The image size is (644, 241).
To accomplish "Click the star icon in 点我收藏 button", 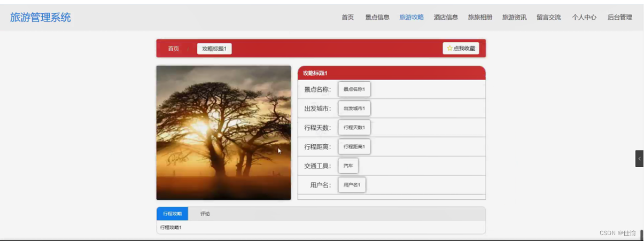I will click(x=449, y=49).
